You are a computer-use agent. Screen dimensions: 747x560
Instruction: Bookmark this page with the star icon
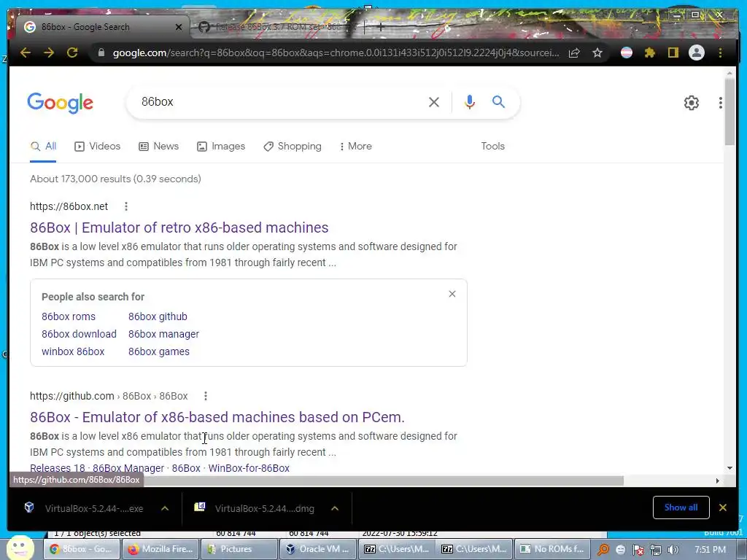[x=597, y=52]
